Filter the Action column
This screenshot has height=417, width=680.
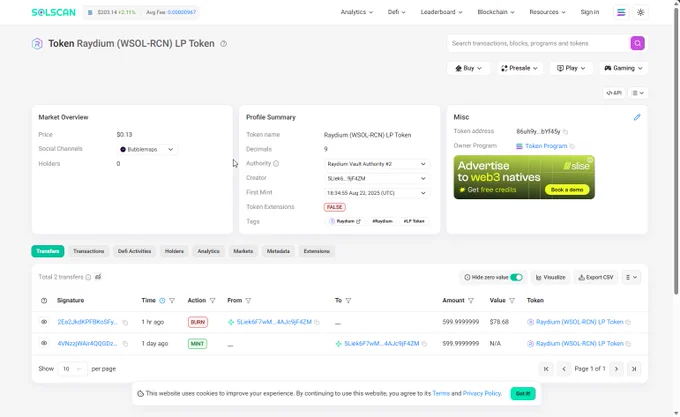click(x=212, y=300)
